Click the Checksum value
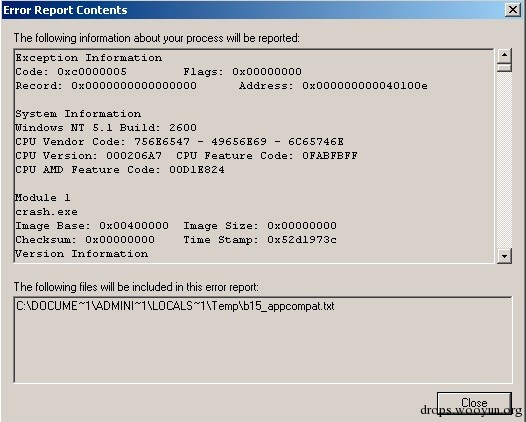Viewport: 526px width, 422px height. (120, 240)
